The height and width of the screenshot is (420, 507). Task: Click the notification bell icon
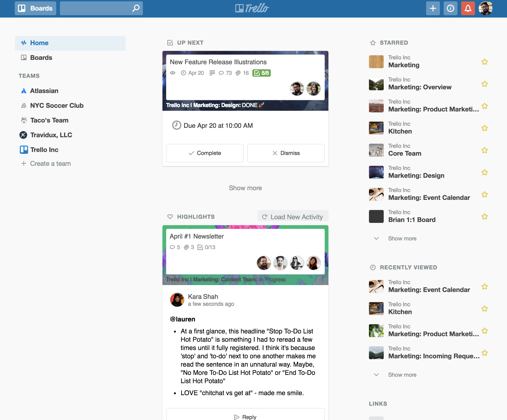click(x=468, y=9)
